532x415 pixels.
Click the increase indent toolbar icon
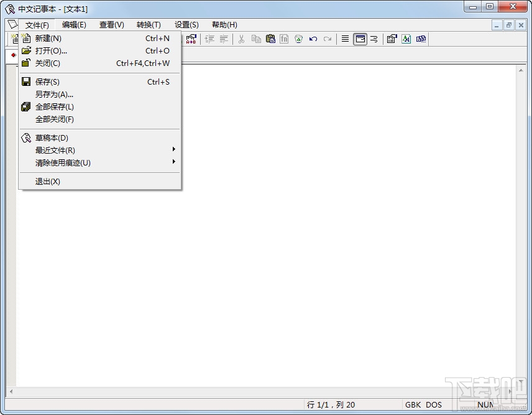click(x=209, y=39)
